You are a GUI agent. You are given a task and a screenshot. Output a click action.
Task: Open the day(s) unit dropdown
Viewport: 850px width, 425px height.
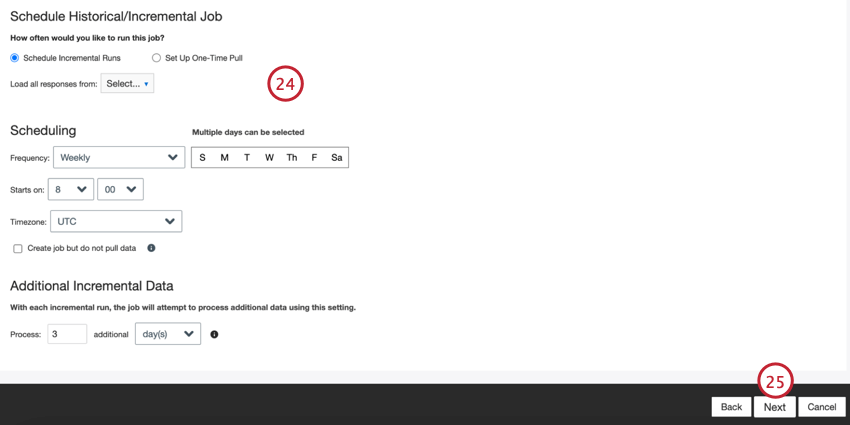[168, 334]
